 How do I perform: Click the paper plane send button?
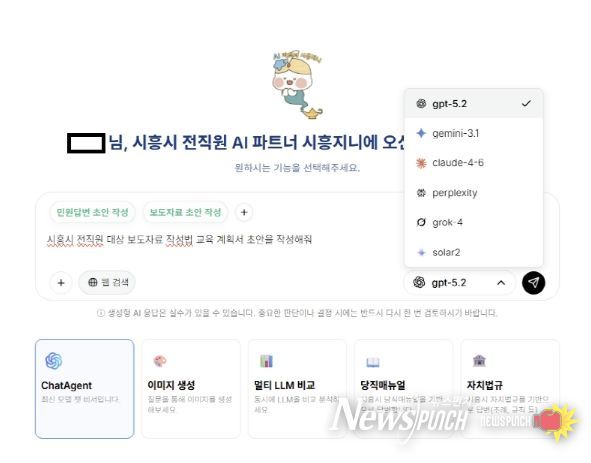coord(533,283)
